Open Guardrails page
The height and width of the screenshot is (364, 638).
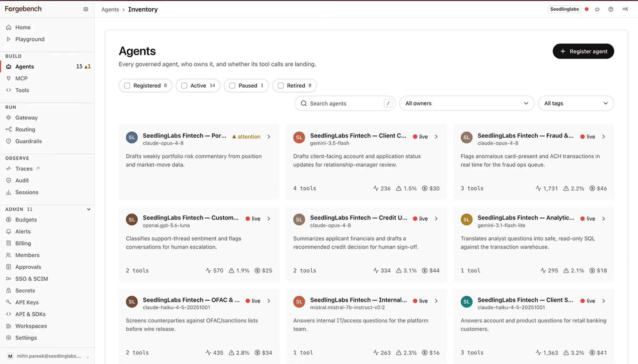tap(28, 141)
